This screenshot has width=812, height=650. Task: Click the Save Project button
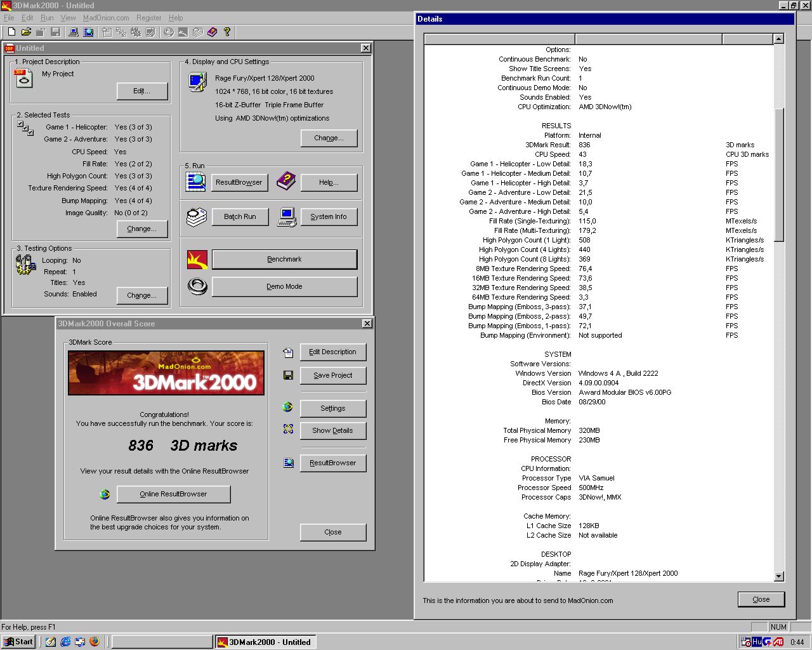click(333, 376)
